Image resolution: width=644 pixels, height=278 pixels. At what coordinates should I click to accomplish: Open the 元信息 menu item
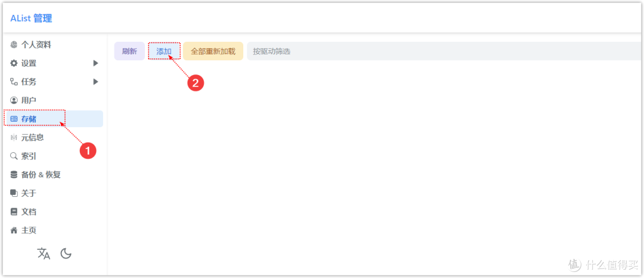54,138
